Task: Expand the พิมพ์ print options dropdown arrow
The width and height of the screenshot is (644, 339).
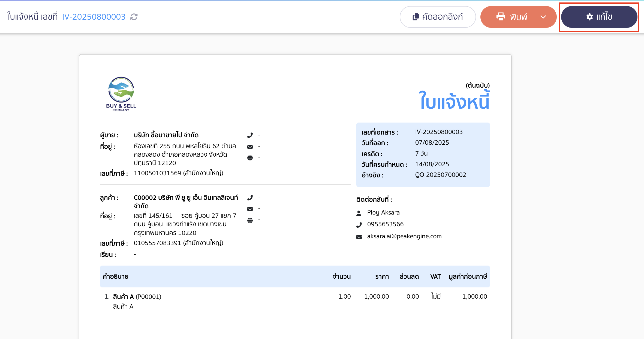Action: pos(543,17)
